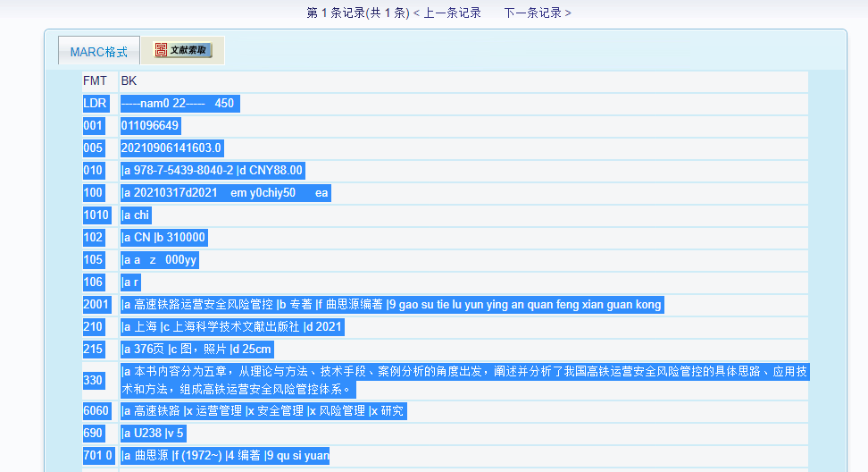Click the LDR field tag
The image size is (868, 472).
[96, 103]
